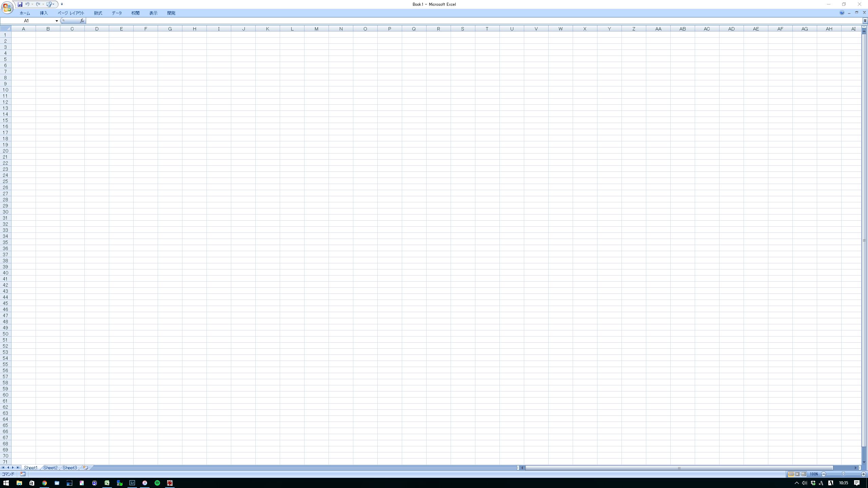Click the taskbar clock showing 10:35
The image size is (868, 488).
[x=843, y=483]
